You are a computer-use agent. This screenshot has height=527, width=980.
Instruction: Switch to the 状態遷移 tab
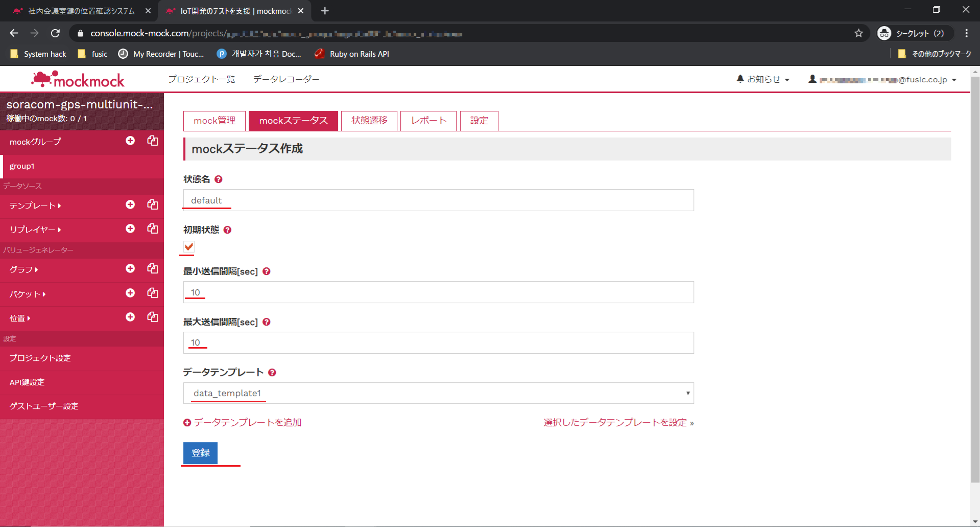(x=369, y=121)
